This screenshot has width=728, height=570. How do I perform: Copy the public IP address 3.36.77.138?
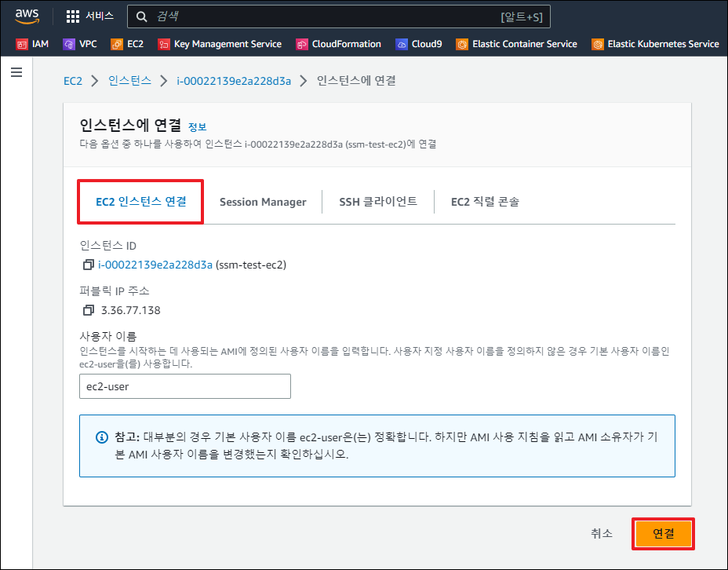[x=88, y=310]
